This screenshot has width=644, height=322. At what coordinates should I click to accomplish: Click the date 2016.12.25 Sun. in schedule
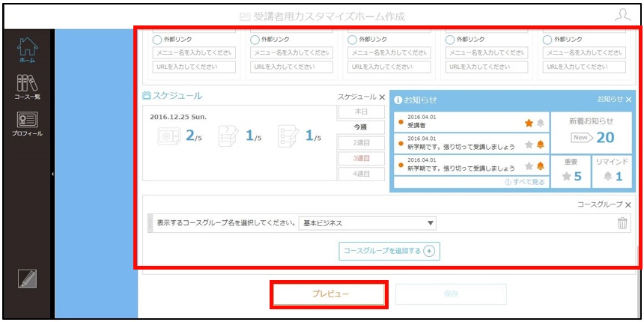pos(177,117)
